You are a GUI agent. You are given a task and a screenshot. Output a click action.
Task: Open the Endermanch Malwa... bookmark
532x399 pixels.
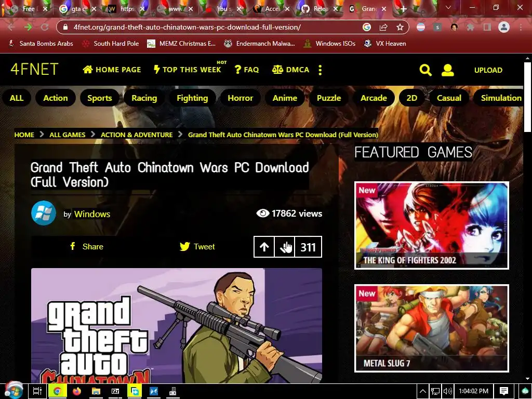260,44
